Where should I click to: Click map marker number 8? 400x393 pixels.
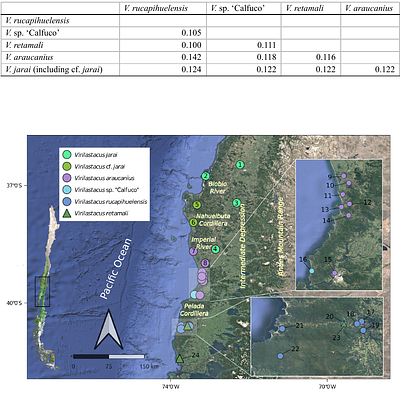(205, 263)
